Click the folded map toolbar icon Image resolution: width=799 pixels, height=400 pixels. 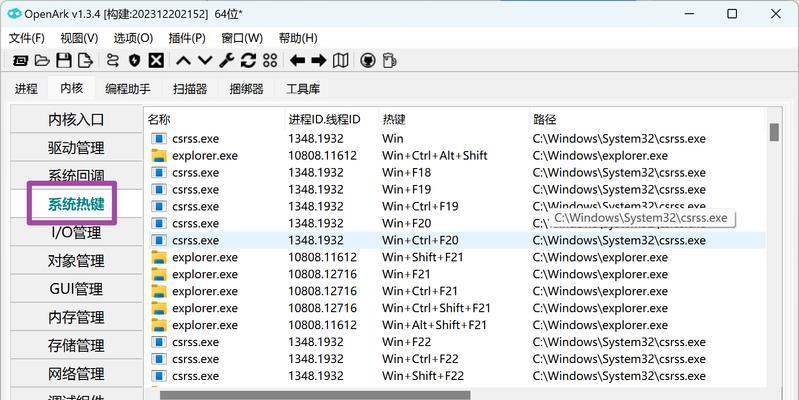click(x=340, y=61)
